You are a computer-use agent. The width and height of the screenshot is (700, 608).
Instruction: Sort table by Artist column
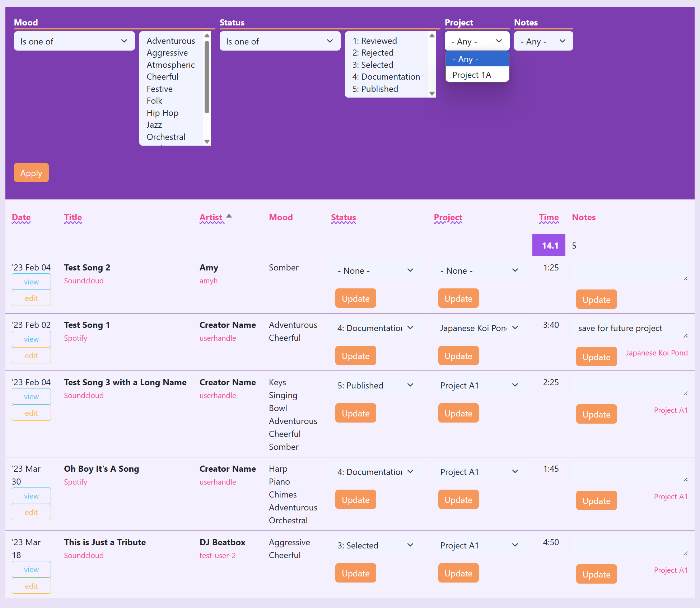211,217
